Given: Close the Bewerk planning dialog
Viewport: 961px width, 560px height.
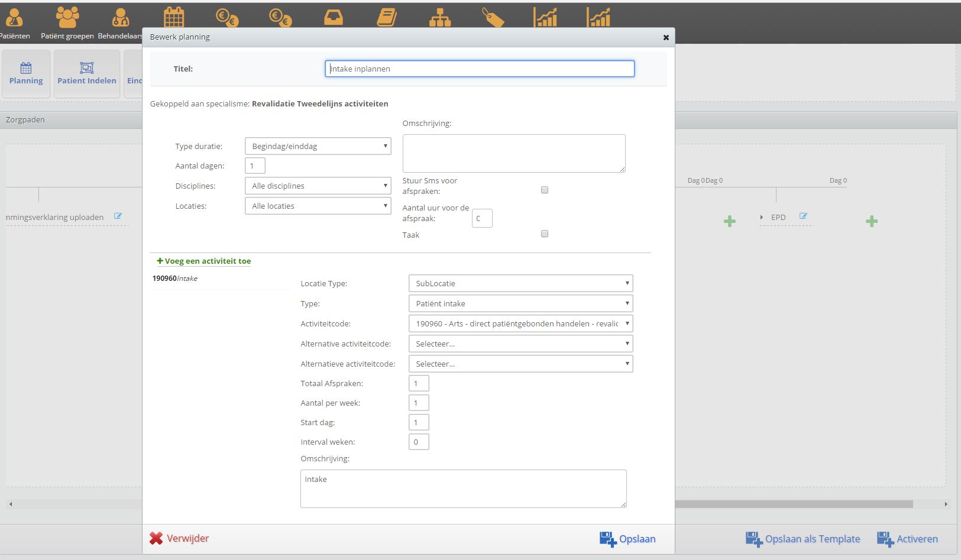Looking at the screenshot, I should (x=666, y=37).
